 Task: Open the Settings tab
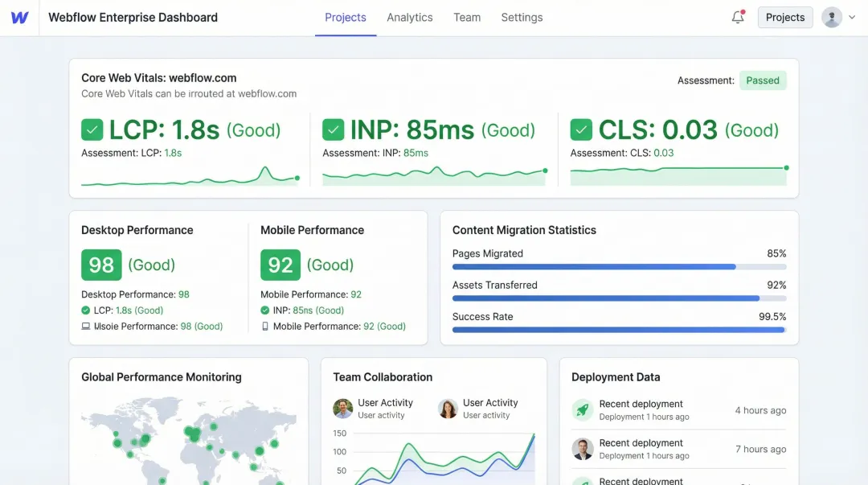coord(522,18)
